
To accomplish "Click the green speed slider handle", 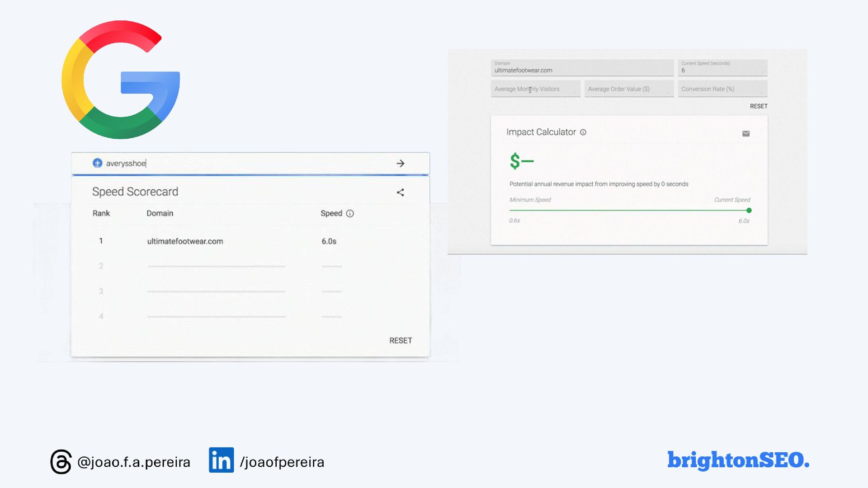I will (x=749, y=211).
